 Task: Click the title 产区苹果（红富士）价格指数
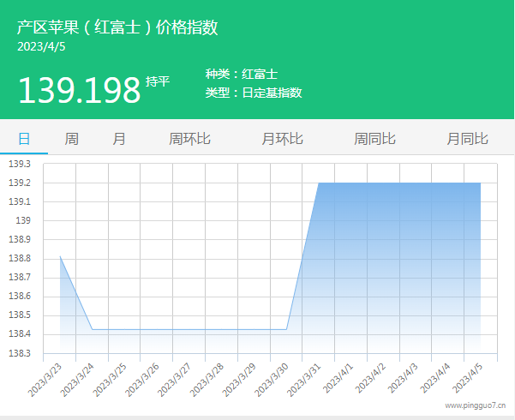117,27
